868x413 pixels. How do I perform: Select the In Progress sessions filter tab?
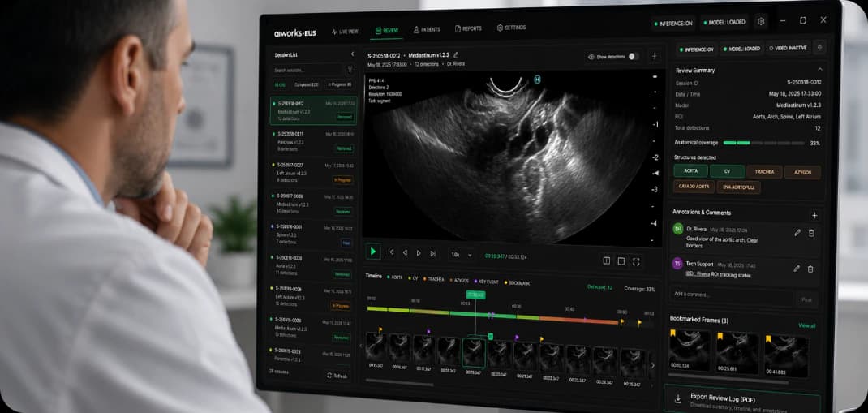point(339,84)
